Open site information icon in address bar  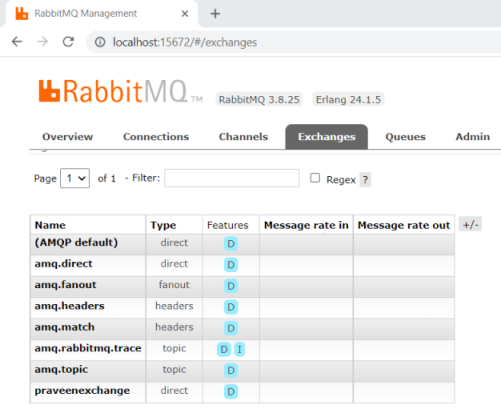point(100,42)
